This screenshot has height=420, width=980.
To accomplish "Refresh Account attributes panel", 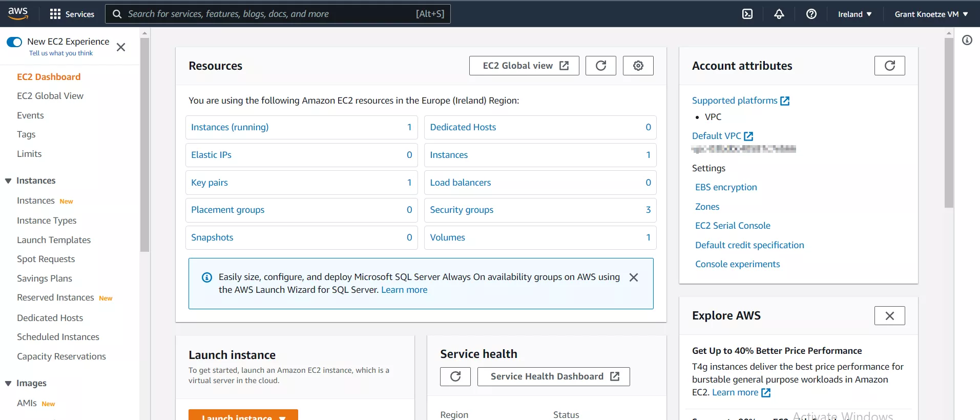I will (890, 66).
